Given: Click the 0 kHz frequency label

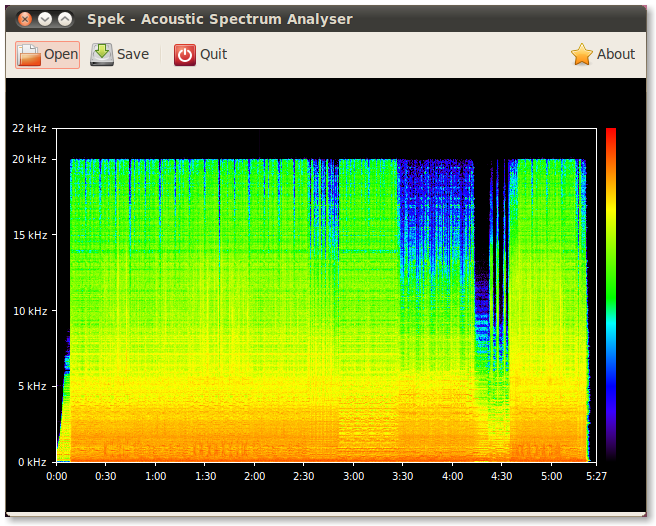Looking at the screenshot, I should click(x=32, y=462).
